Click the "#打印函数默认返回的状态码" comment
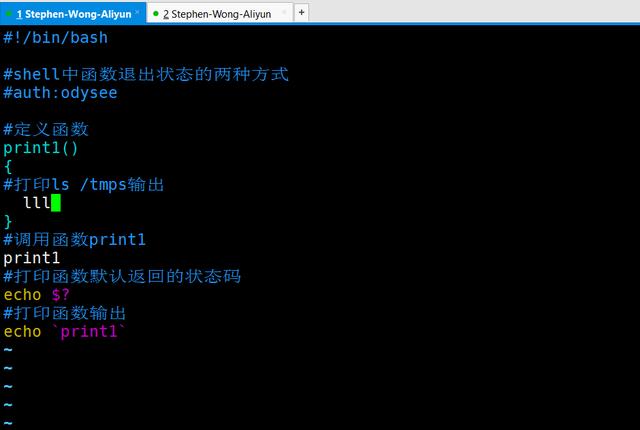Screen dimensions: 640x430 [122, 276]
